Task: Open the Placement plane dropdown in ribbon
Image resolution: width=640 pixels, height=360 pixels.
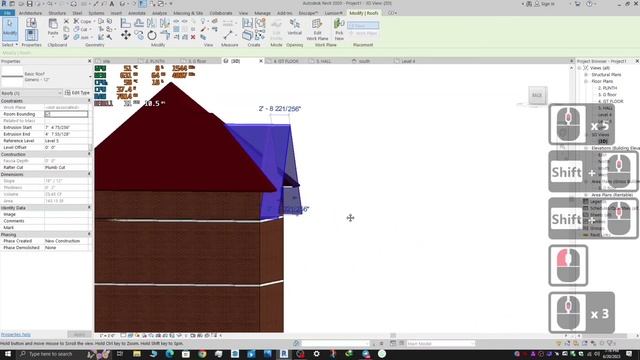Action: (363, 26)
